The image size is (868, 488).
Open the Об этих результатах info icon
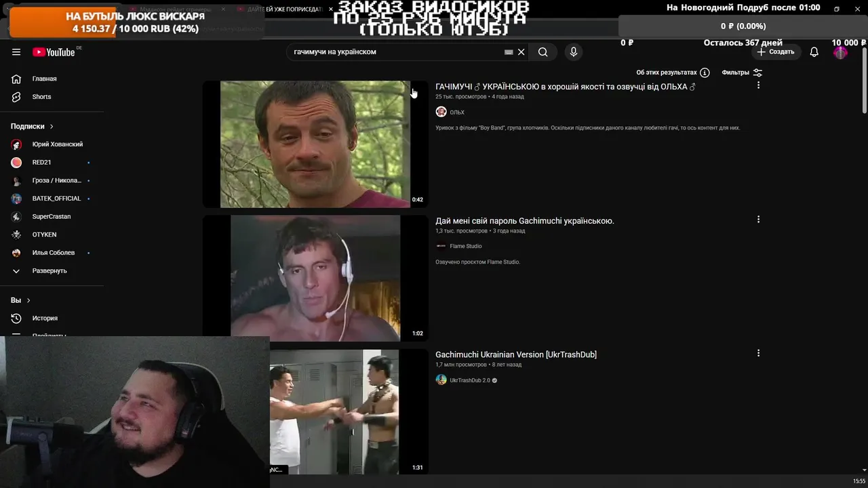[x=705, y=73]
